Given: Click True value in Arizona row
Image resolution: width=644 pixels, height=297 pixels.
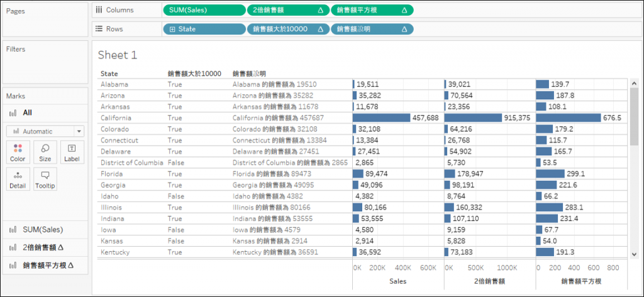Looking at the screenshot, I should (x=175, y=95).
